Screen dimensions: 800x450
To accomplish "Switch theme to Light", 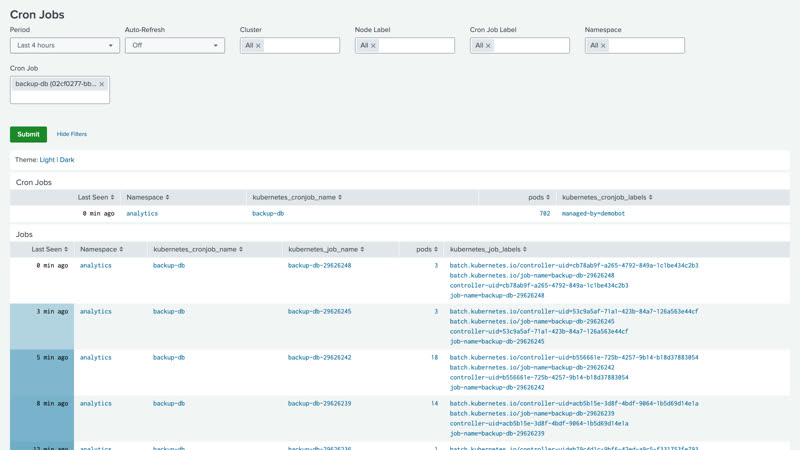I will [x=47, y=160].
